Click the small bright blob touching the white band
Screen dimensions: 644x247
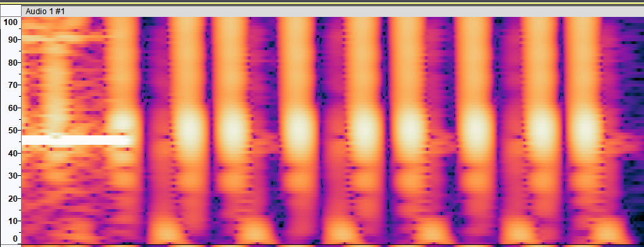[x=123, y=122]
